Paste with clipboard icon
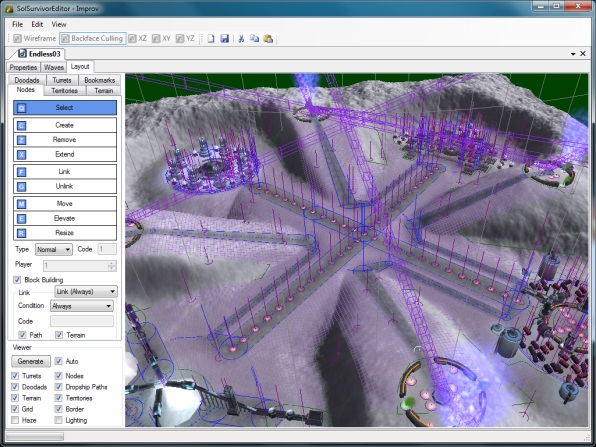The width and height of the screenshot is (596, 447). 268,38
